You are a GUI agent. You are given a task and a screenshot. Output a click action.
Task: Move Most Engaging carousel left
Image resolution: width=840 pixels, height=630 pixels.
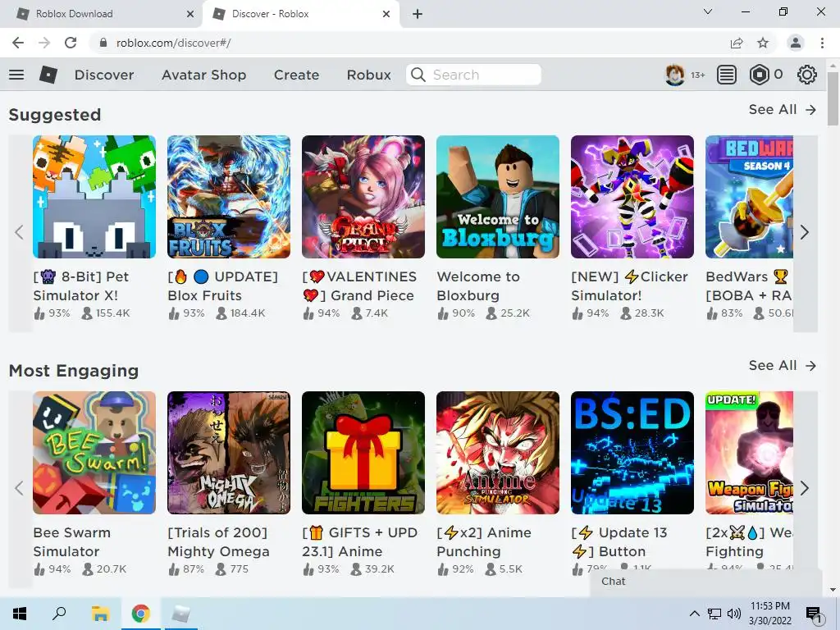(20, 488)
